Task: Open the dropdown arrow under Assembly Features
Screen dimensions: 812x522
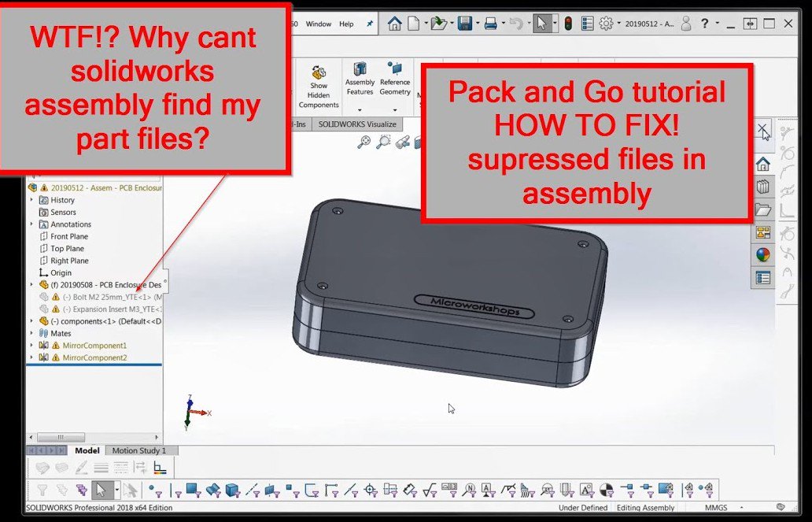Action: (360, 110)
